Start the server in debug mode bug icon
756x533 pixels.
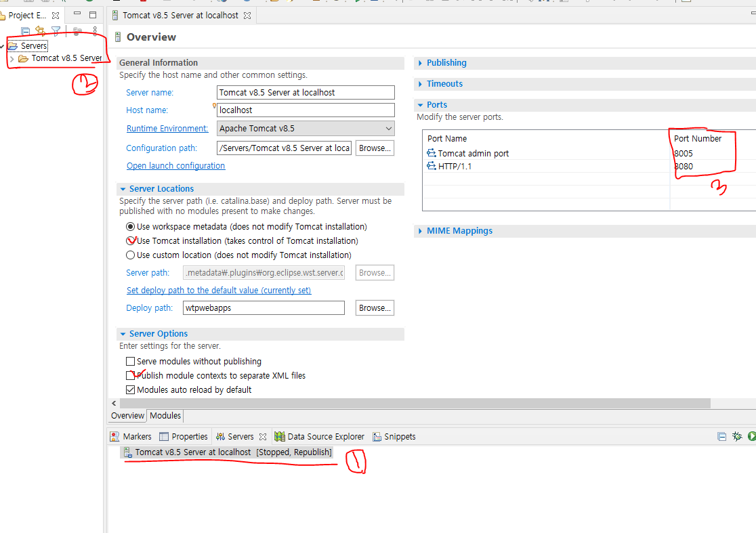737,436
